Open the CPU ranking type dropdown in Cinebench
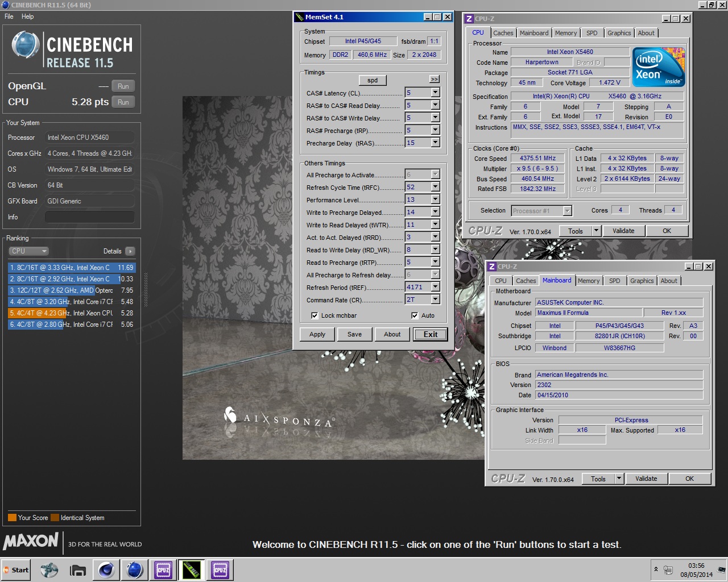Screen dimensions: 728x582 28,251
